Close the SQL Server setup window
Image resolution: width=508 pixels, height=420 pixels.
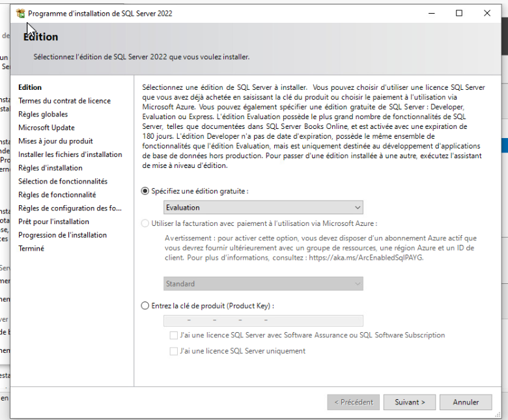[x=487, y=13]
